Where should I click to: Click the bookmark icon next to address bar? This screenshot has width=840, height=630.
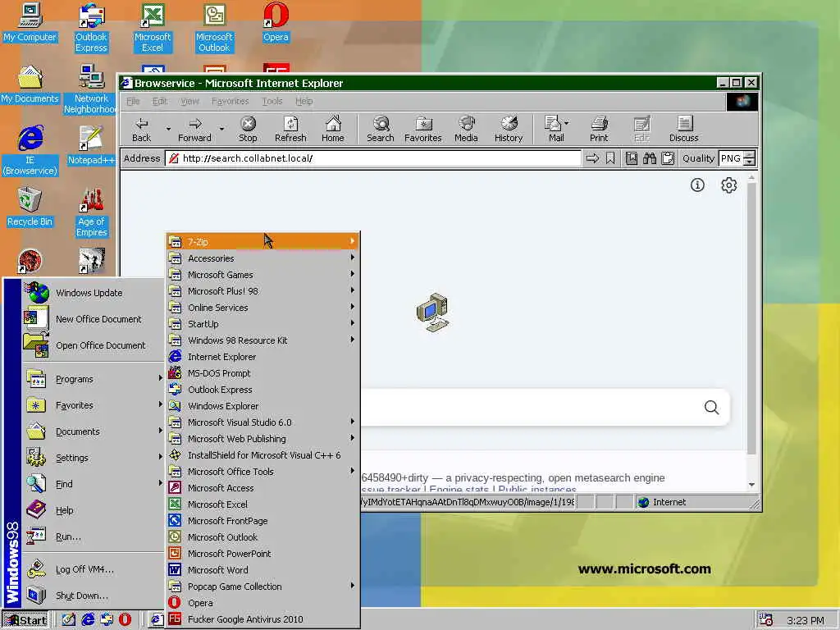[610, 158]
